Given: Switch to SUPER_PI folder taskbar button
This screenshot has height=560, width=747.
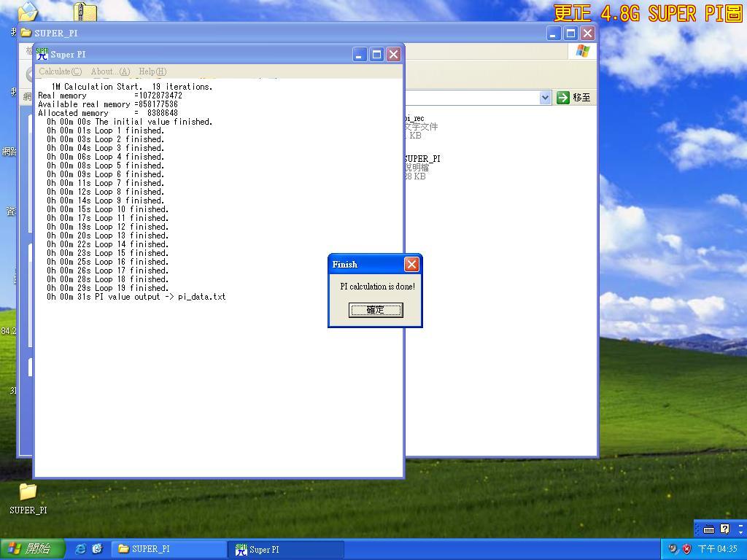Looking at the screenshot, I should [x=169, y=549].
